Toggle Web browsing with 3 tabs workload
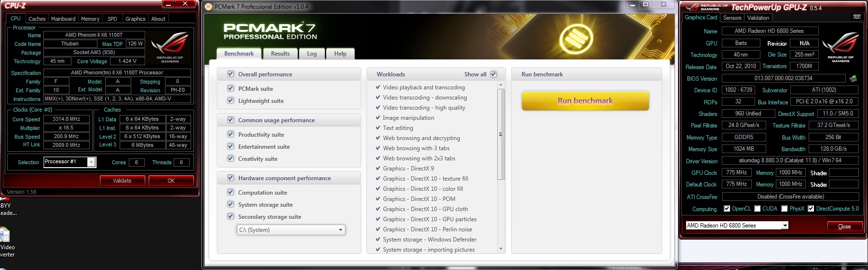 pyautogui.click(x=378, y=148)
